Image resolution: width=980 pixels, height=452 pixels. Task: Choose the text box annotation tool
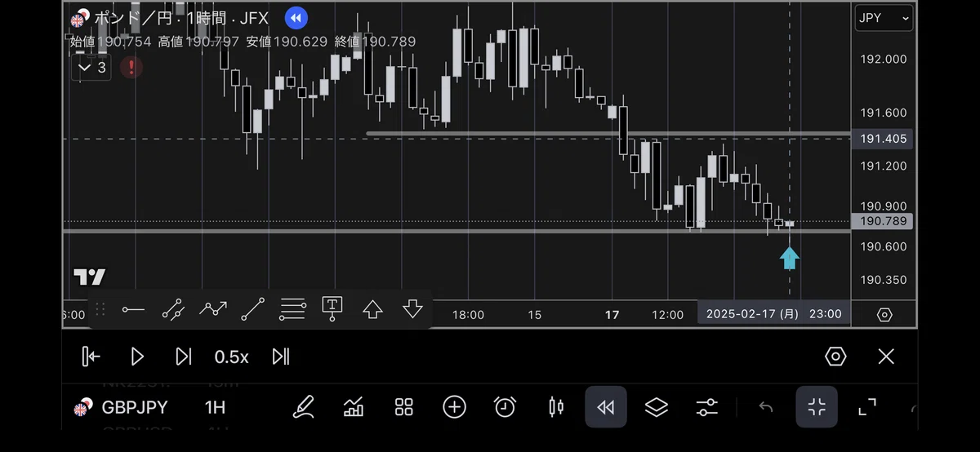[332, 308]
